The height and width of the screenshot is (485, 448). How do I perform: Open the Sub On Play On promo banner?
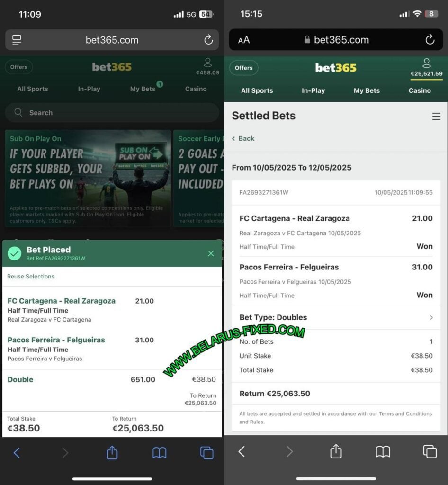coord(88,179)
